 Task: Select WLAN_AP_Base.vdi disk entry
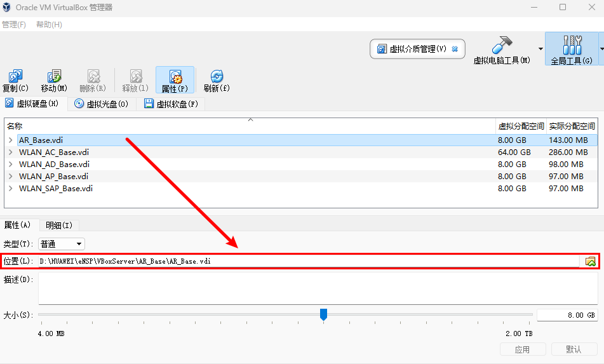53,176
